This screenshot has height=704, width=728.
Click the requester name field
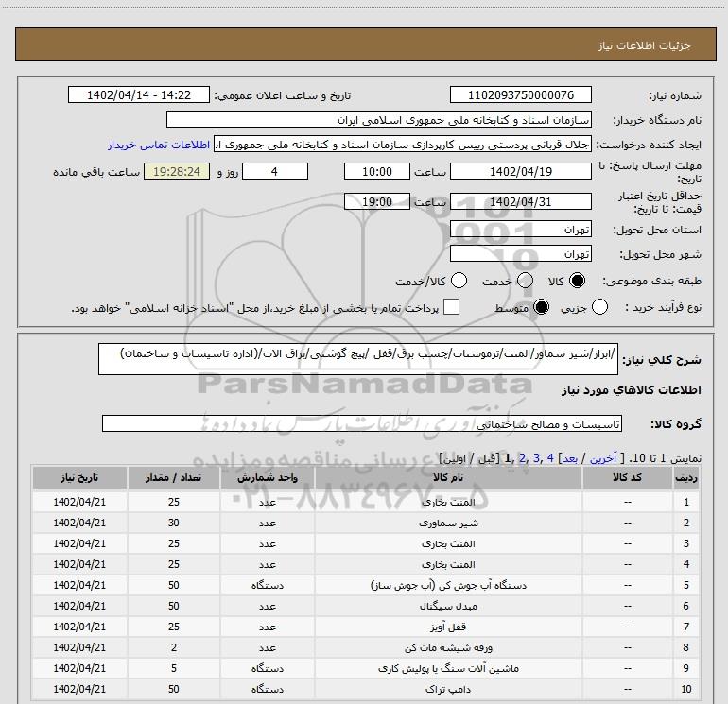[x=403, y=145]
